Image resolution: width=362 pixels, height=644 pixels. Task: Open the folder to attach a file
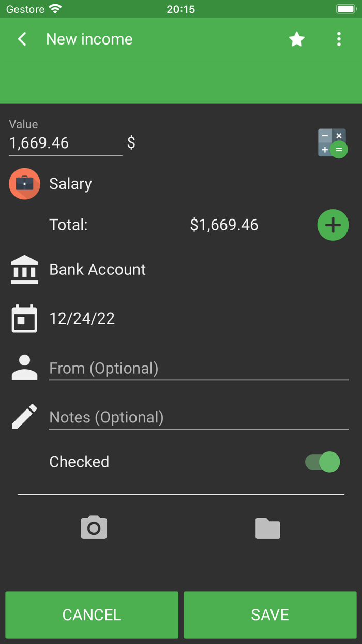coord(267,527)
